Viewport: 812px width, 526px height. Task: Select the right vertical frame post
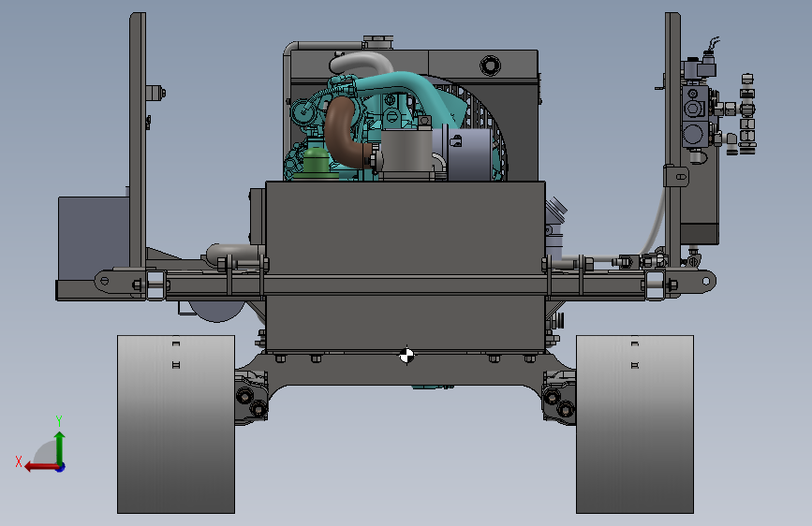click(672, 139)
